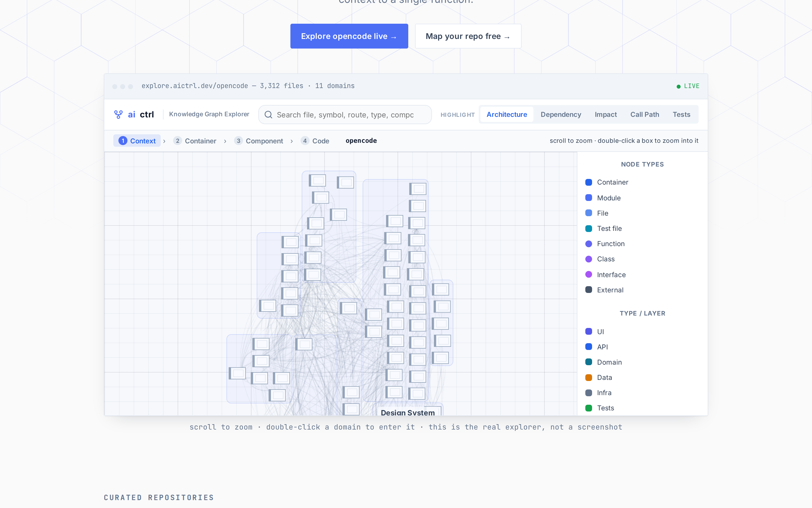Click the External legend swatch
This screenshot has width=812, height=508.
pyautogui.click(x=588, y=290)
